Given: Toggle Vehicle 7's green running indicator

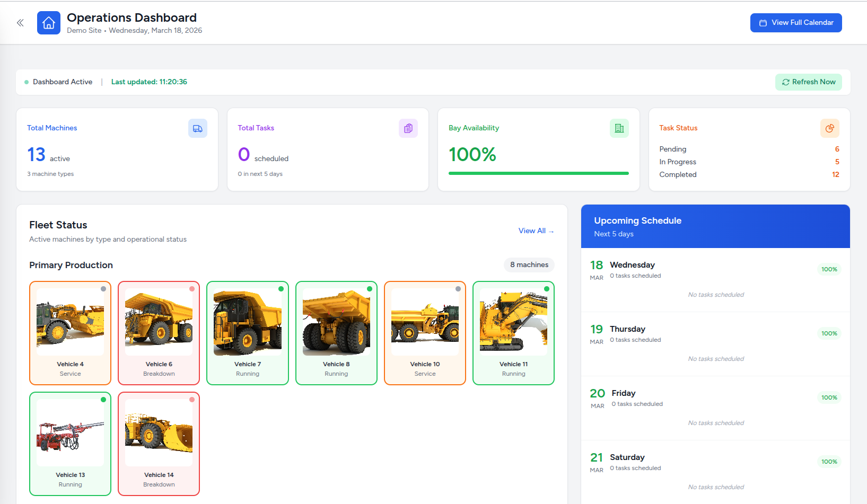Looking at the screenshot, I should pos(281,289).
